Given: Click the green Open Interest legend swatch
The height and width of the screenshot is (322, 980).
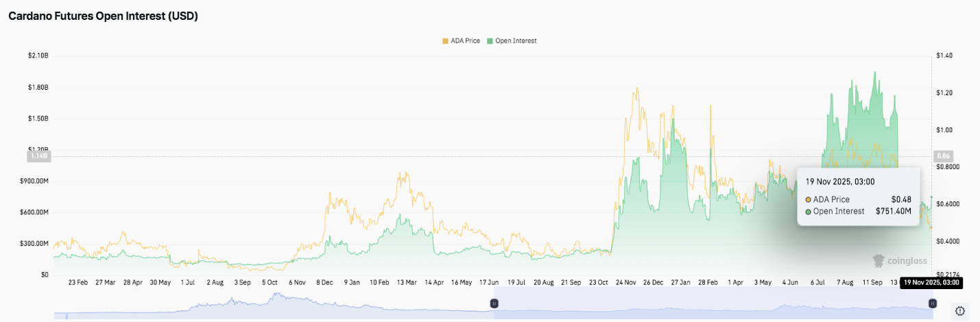Looking at the screenshot, I should tap(490, 41).
